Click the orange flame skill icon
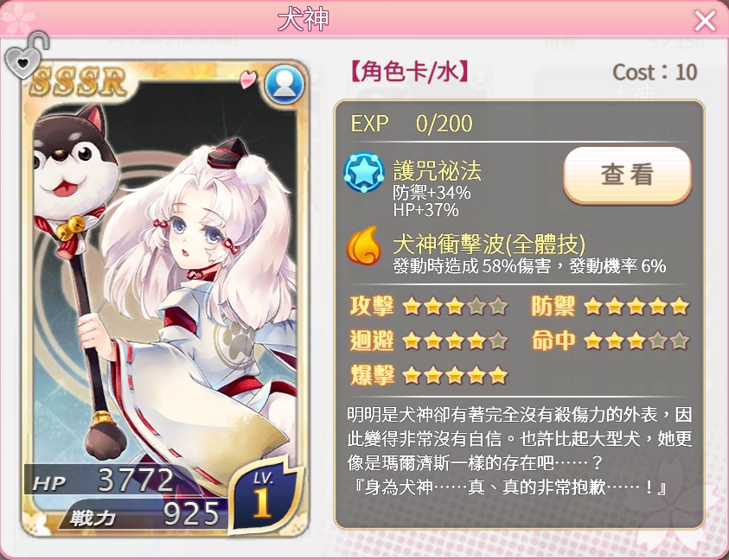Image resolution: width=729 pixels, height=560 pixels. 364,245
